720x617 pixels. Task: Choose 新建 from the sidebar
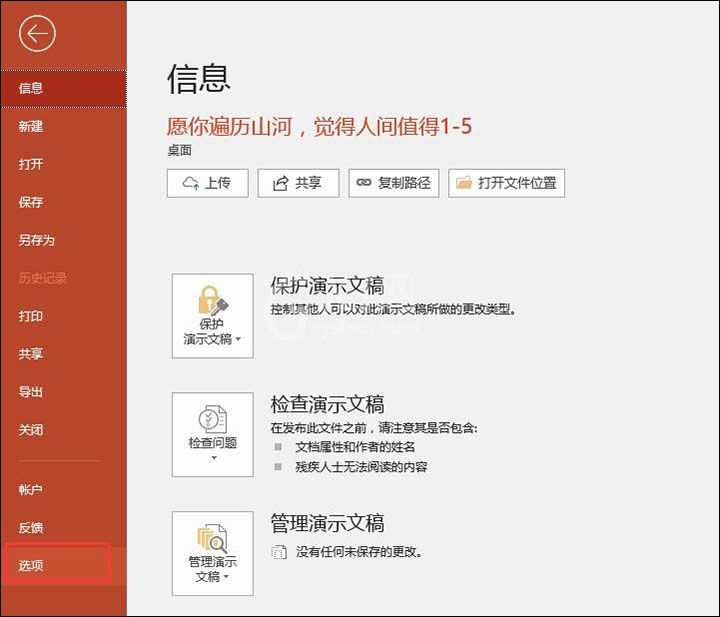click(x=63, y=126)
